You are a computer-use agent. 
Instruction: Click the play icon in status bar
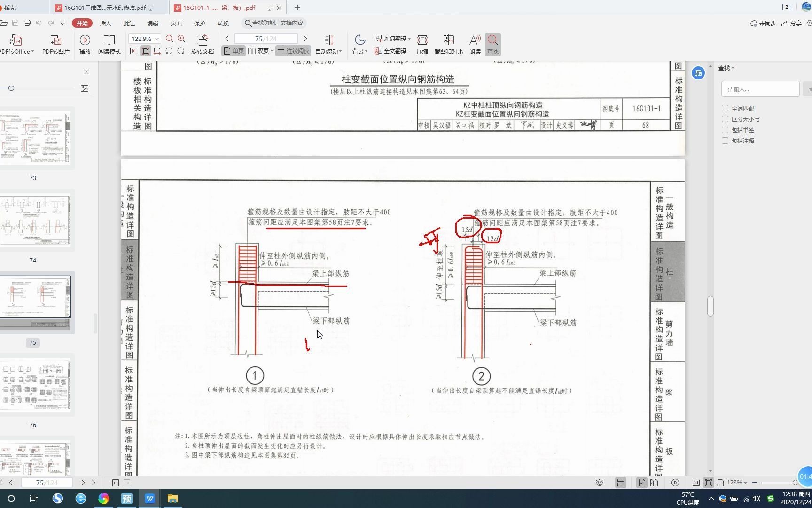pos(675,483)
